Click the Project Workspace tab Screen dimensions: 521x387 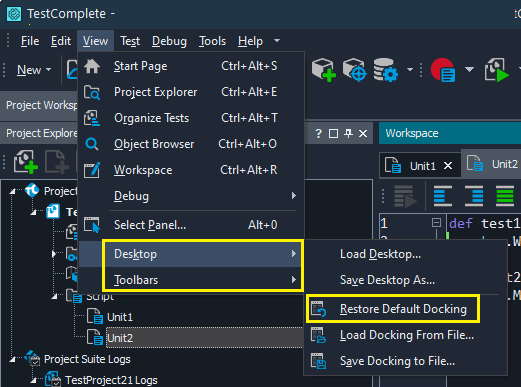[x=41, y=105]
